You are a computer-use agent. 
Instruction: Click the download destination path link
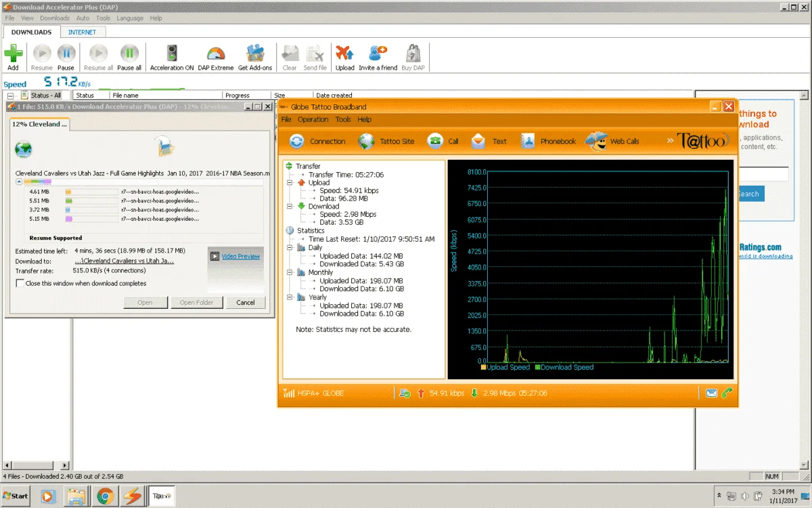125,261
